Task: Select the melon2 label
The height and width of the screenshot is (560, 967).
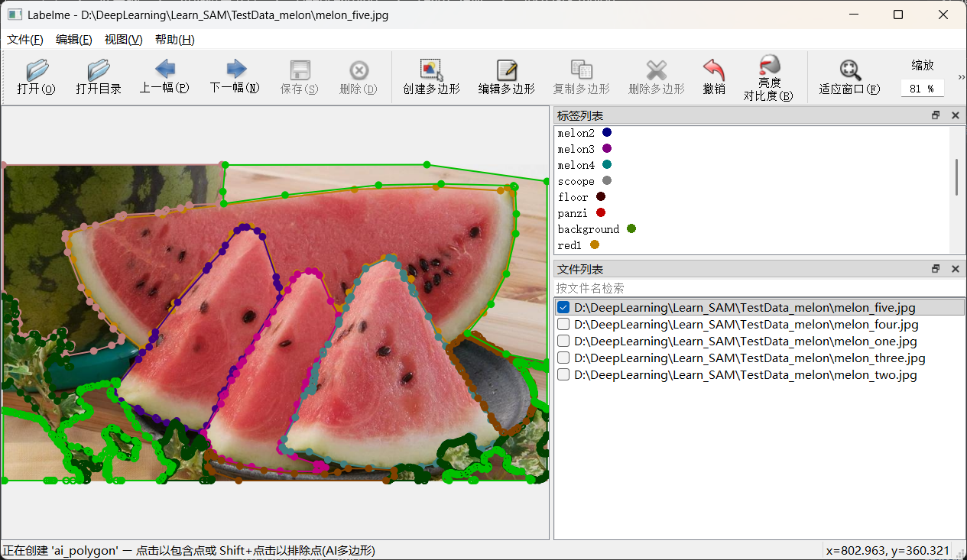Action: point(576,133)
